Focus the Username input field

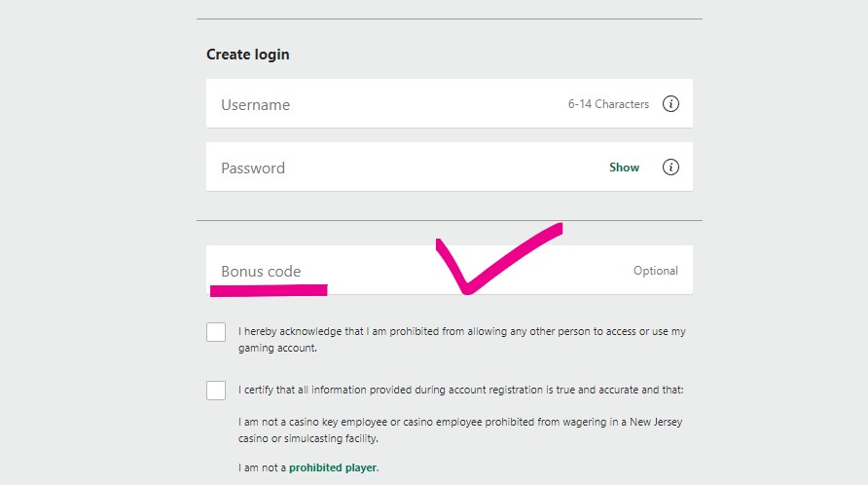389,104
